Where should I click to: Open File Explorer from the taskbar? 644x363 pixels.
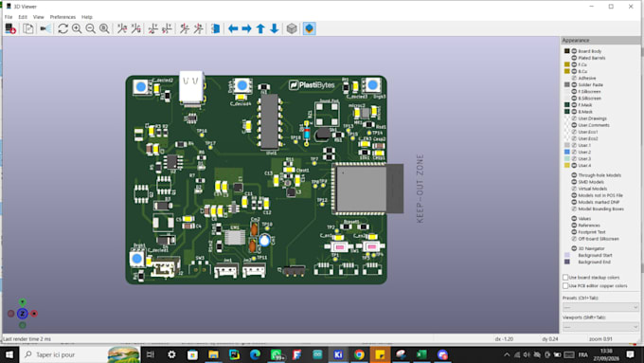pos(213,354)
